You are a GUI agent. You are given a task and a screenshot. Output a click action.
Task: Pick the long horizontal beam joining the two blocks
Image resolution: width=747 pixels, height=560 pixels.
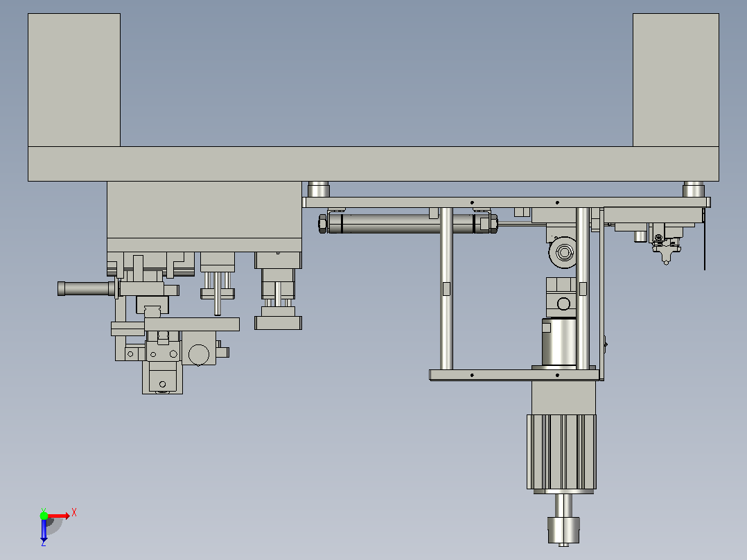[x=373, y=164]
